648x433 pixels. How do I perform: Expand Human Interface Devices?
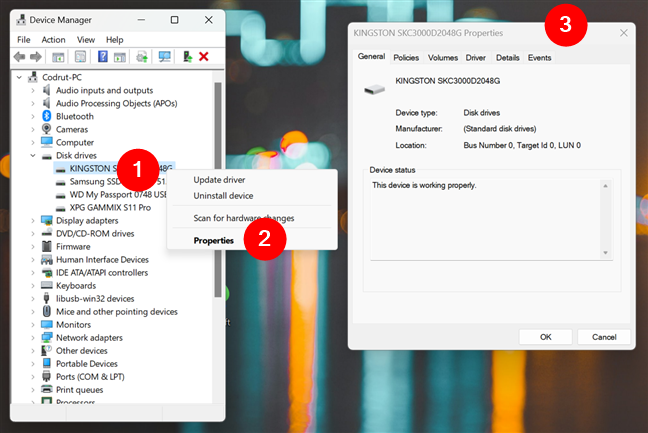[x=33, y=259]
